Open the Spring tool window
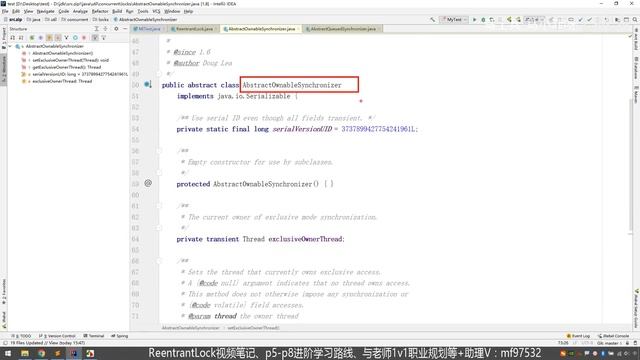The height and width of the screenshot is (360, 640). click(x=120, y=336)
